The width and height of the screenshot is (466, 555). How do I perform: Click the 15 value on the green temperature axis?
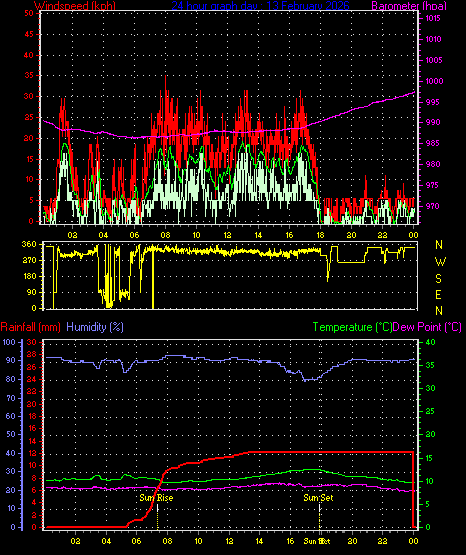[429, 458]
